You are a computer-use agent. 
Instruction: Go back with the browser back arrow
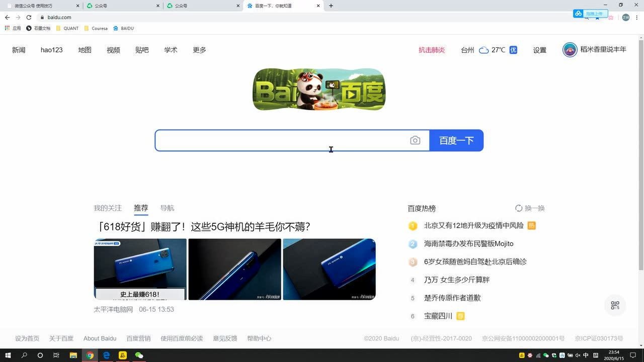7,17
